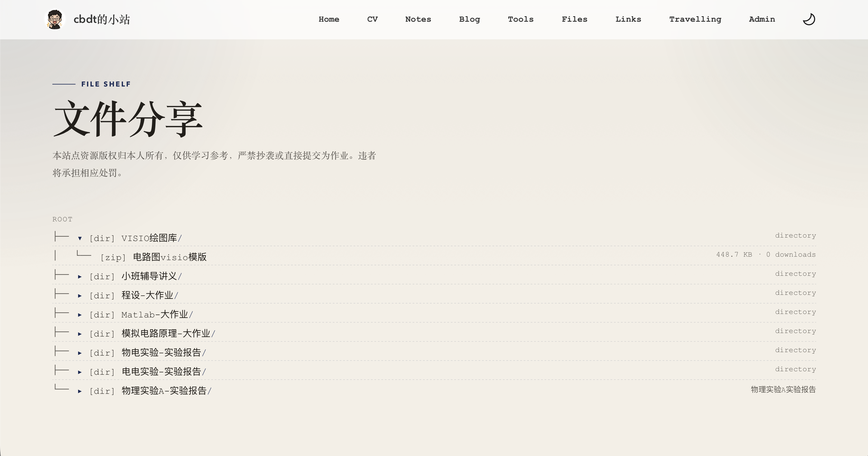The width and height of the screenshot is (868, 456).
Task: Open the Admin page
Action: pyautogui.click(x=762, y=19)
